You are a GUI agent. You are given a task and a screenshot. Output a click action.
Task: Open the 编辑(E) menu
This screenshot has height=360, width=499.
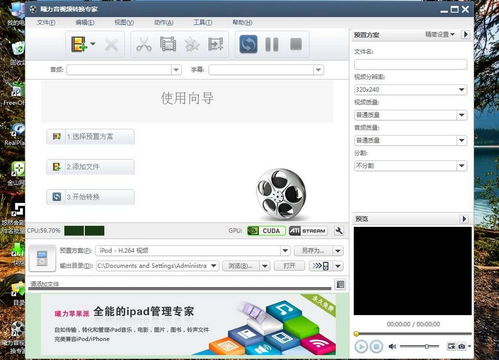(x=85, y=22)
